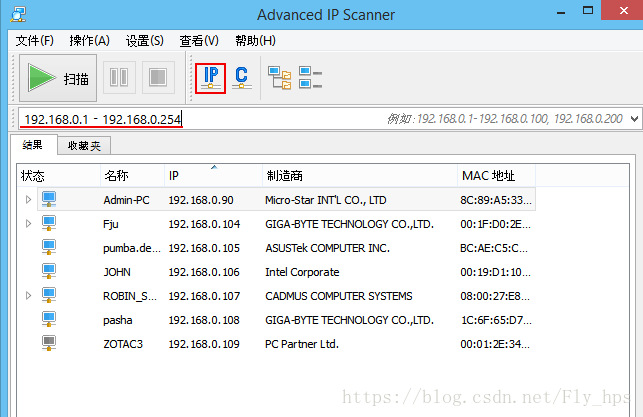Click the Advanced IP Scanner title bar icon

(x=18, y=15)
